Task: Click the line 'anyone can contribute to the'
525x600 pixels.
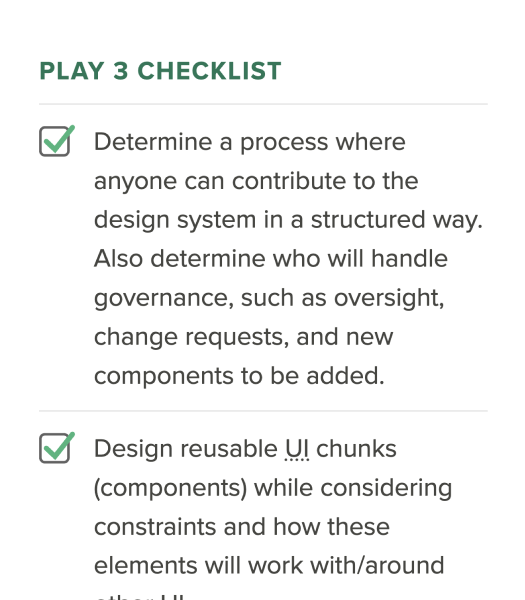Action: click(x=256, y=181)
